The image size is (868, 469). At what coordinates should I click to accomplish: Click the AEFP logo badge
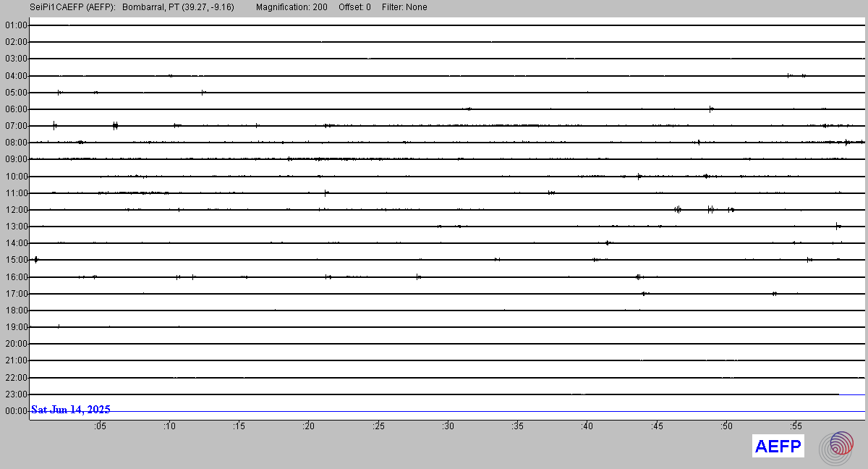[x=778, y=447]
